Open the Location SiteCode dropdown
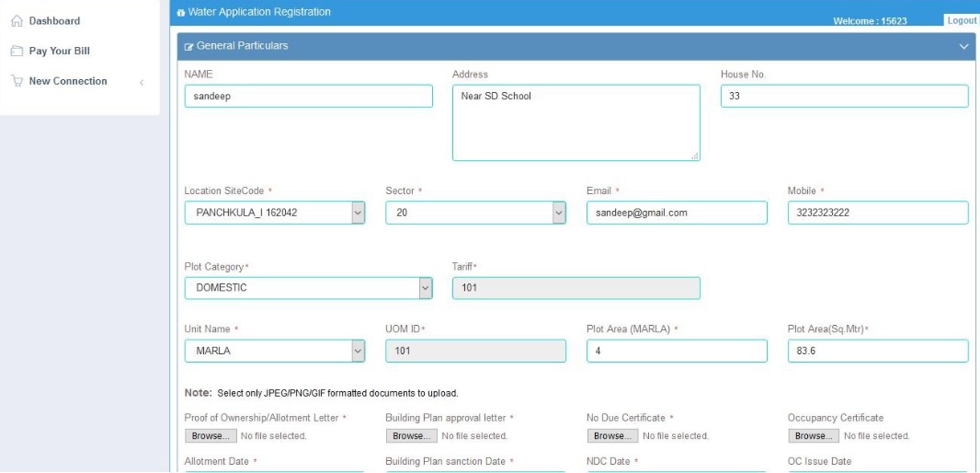 pos(275,213)
